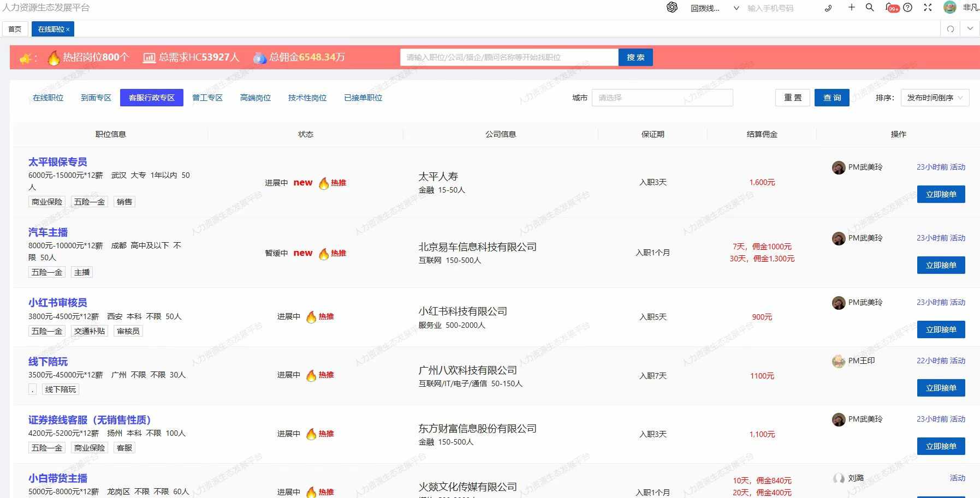Click 热推 flame icon in 汽车主播 row
This screenshot has width=980, height=498.
324,253
